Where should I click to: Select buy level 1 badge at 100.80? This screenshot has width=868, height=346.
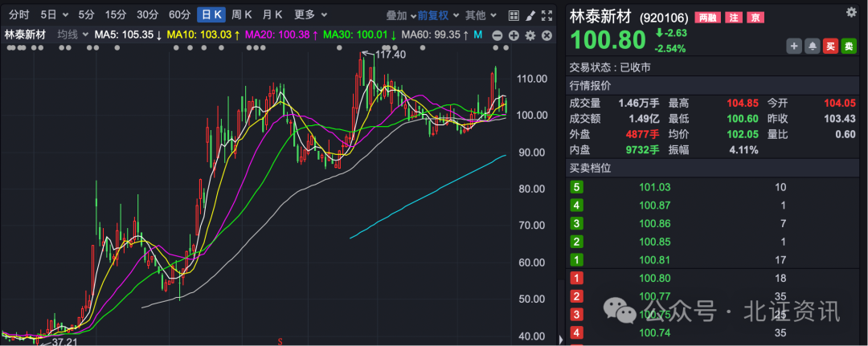click(x=577, y=278)
